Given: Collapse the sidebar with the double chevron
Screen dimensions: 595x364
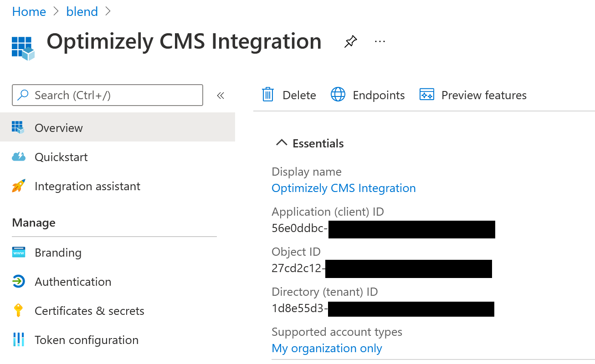Looking at the screenshot, I should coord(221,96).
